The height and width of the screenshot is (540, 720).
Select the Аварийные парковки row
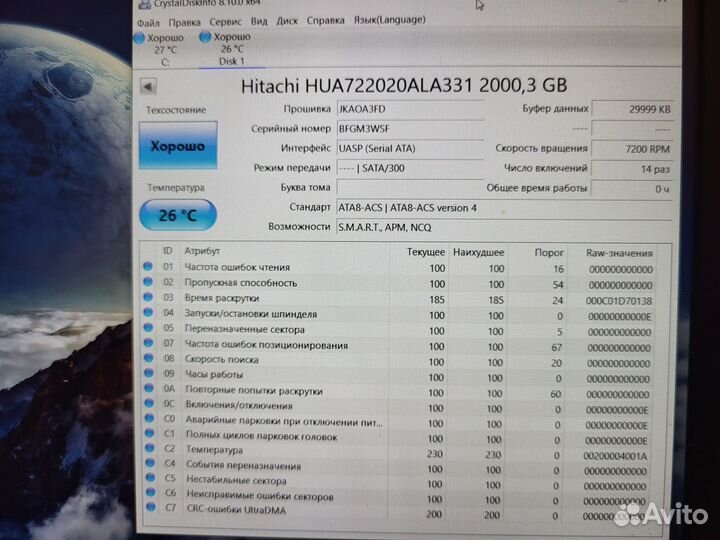399,422
